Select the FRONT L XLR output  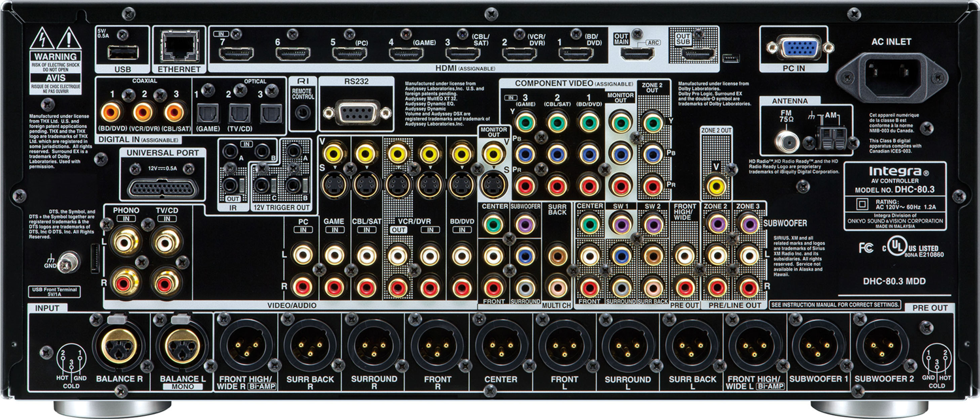pos(564,345)
